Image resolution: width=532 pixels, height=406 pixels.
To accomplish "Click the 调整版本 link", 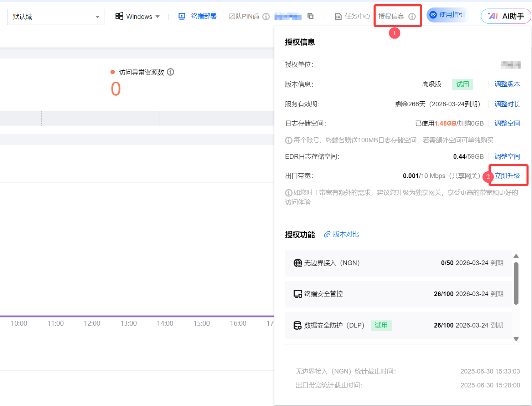I will click(x=507, y=84).
